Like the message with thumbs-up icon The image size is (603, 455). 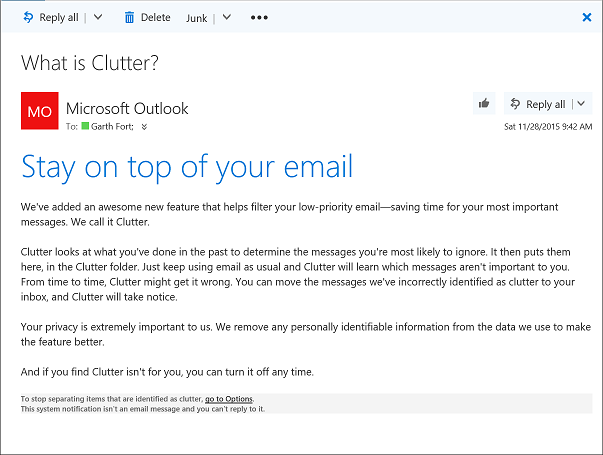click(484, 104)
